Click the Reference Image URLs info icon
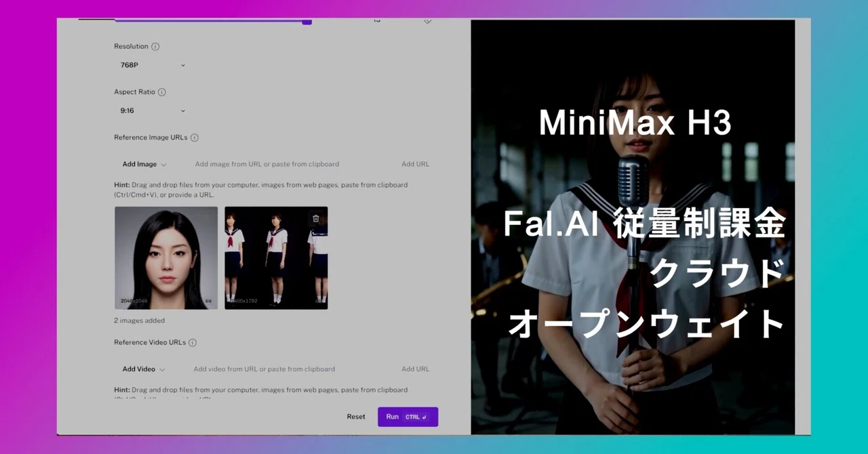 pos(195,138)
